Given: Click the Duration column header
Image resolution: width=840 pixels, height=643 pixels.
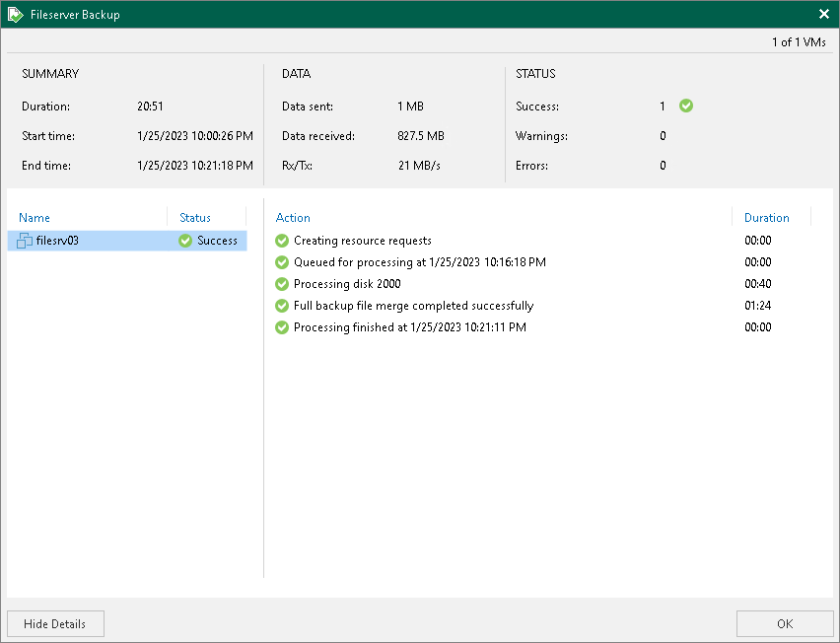Looking at the screenshot, I should [767, 218].
